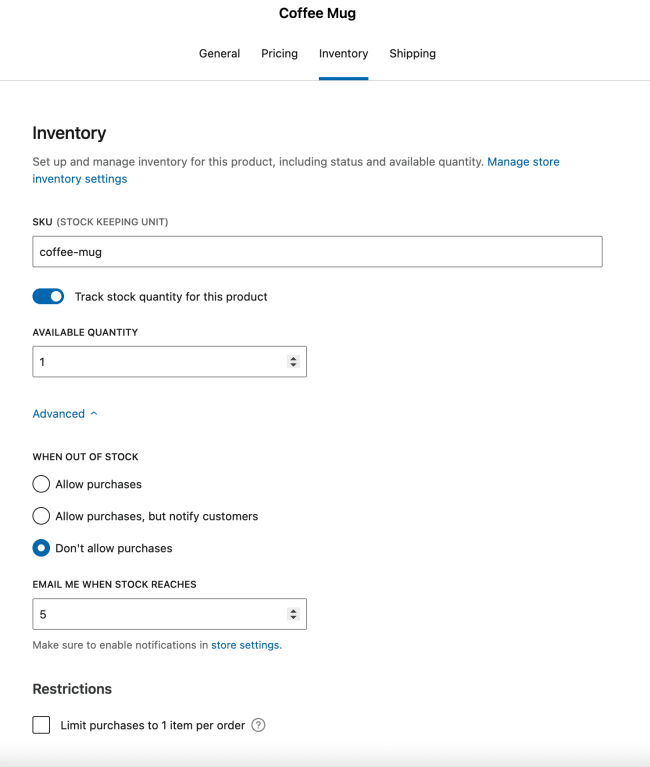
Task: Increase the Email me when stock reaches value
Action: pos(293,610)
